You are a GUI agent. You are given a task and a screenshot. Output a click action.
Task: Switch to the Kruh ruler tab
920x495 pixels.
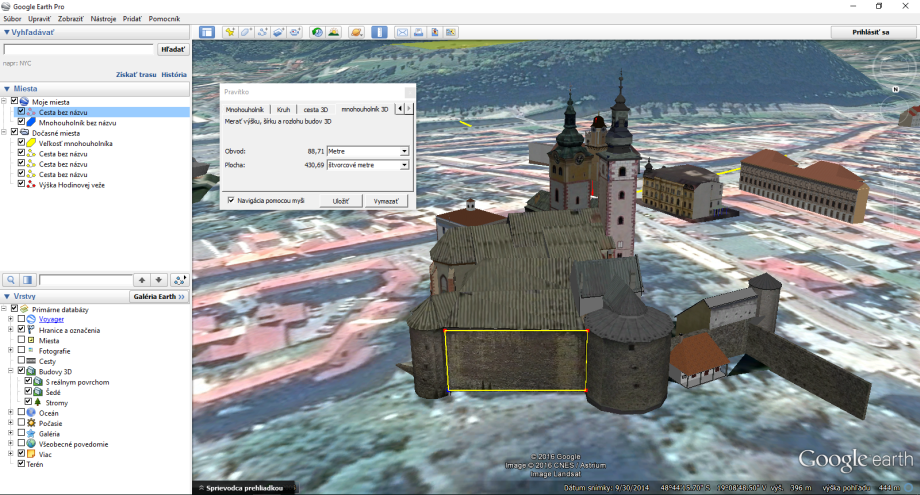click(283, 108)
